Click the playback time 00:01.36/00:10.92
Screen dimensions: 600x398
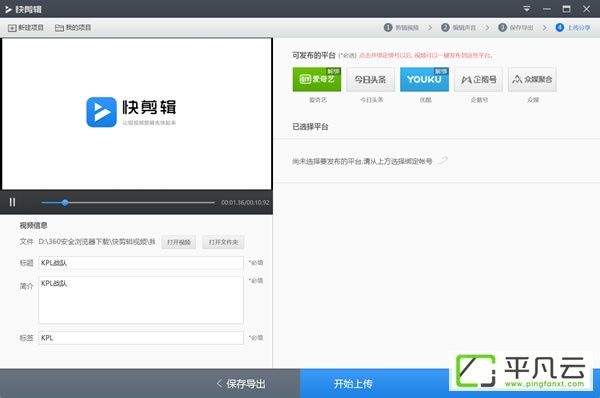coord(245,202)
